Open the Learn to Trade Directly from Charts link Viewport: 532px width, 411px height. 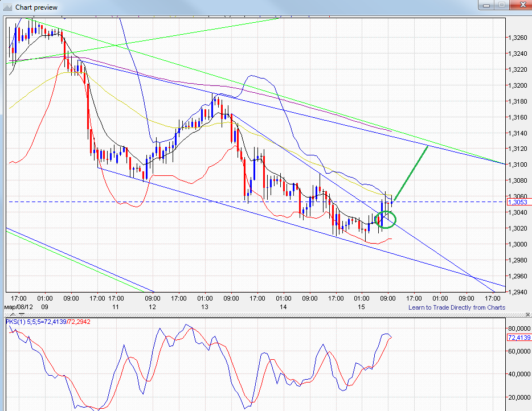455,307
